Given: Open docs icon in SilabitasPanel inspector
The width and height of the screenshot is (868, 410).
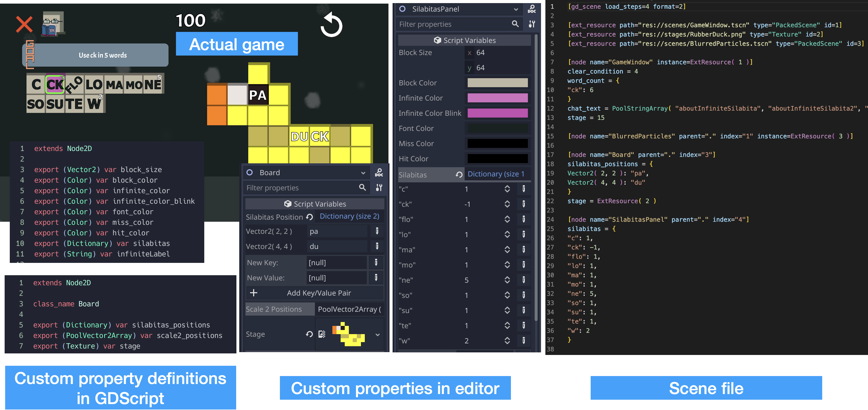Looking at the screenshot, I should click(x=532, y=9).
